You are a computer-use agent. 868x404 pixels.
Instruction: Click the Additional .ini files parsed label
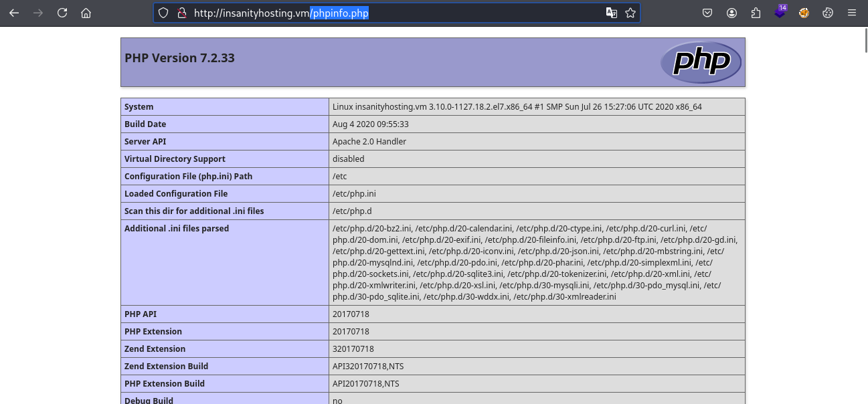pyautogui.click(x=177, y=229)
